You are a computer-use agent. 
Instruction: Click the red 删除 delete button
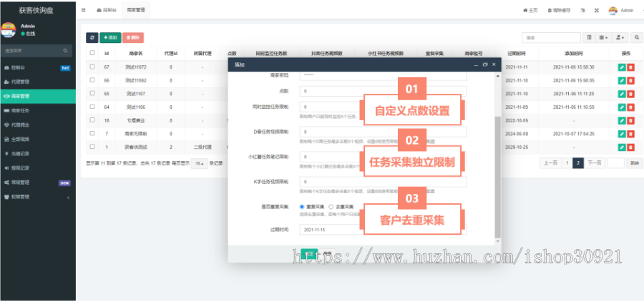tap(132, 37)
